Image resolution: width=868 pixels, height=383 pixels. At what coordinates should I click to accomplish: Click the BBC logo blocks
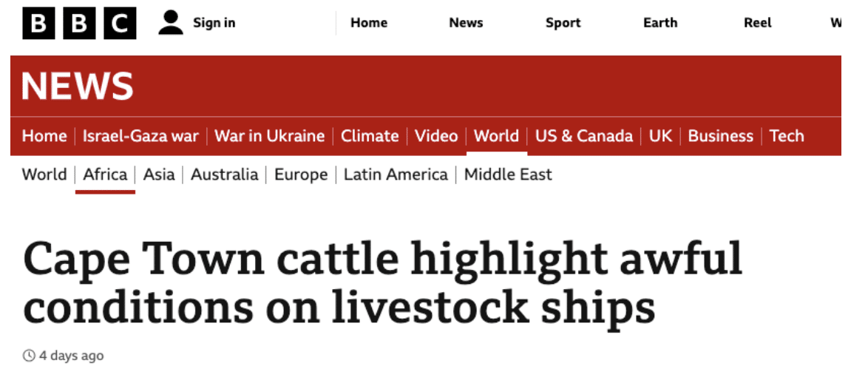[79, 23]
